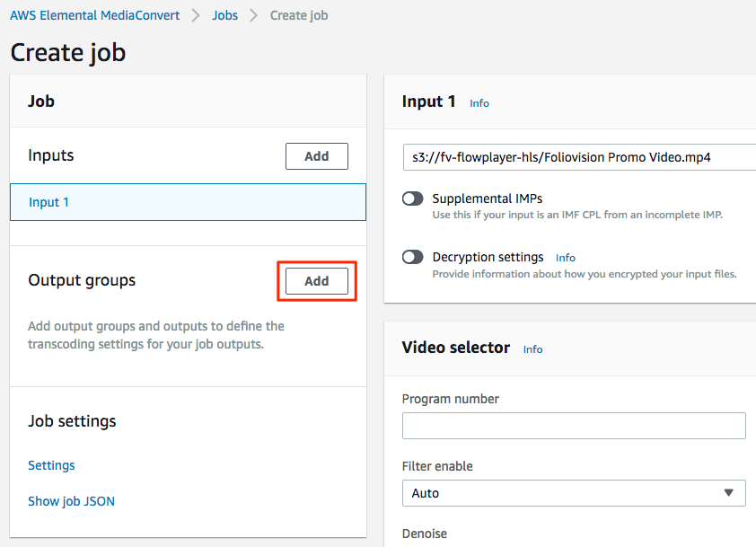This screenshot has width=756, height=547.
Task: Select Input 1 in the Job panel
Action: click(188, 202)
